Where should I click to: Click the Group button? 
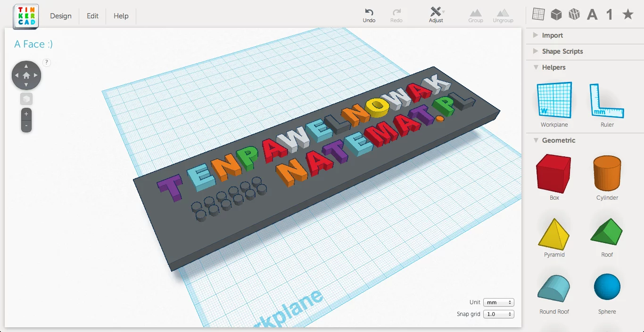(x=476, y=16)
